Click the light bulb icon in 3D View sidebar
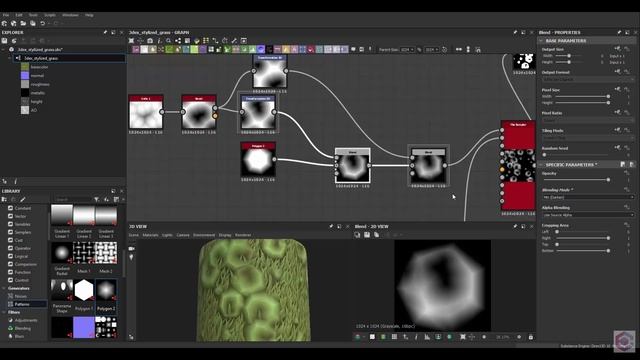Viewport: 640px width, 360px height. (131, 258)
